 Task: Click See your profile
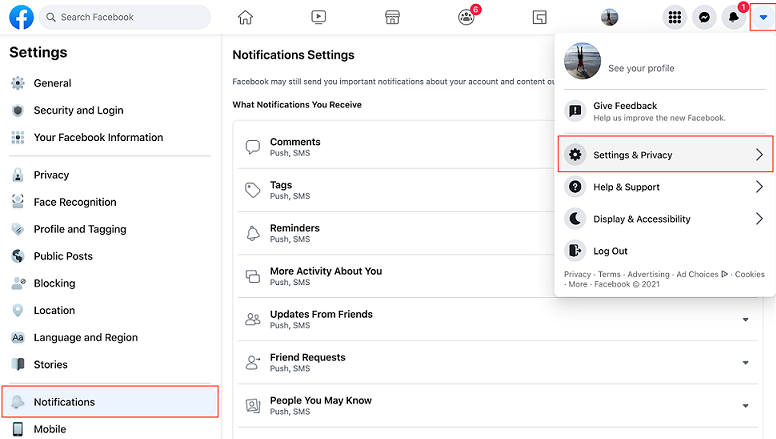pos(641,68)
